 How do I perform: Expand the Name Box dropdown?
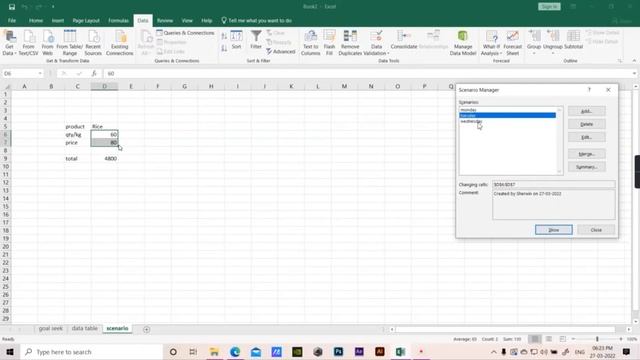tap(40, 73)
